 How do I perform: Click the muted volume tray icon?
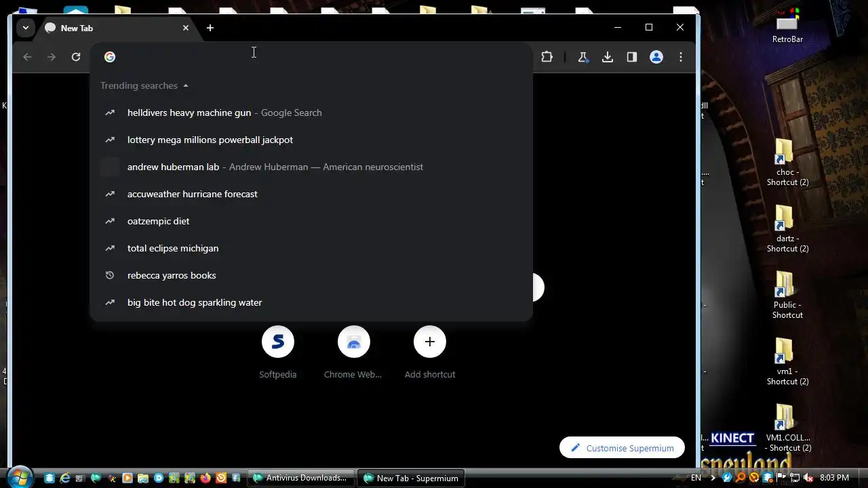pyautogui.click(x=808, y=478)
